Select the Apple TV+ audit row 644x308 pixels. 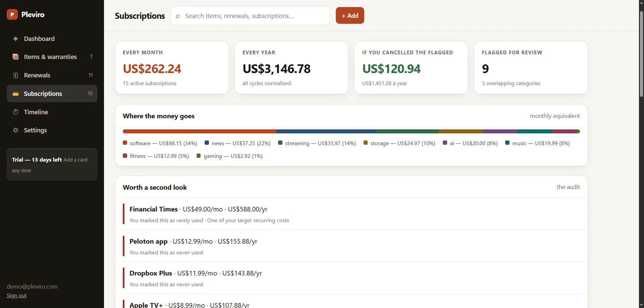click(352, 301)
